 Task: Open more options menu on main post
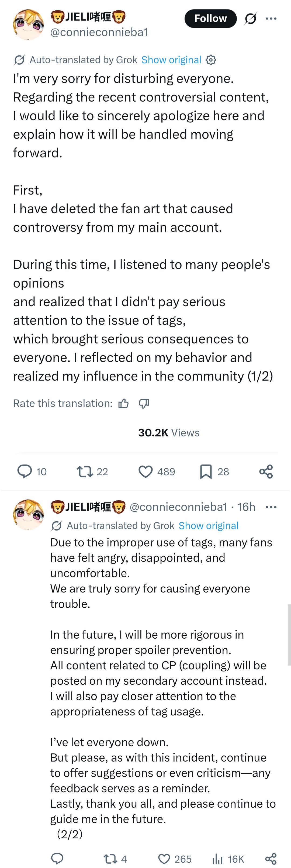pos(271,19)
